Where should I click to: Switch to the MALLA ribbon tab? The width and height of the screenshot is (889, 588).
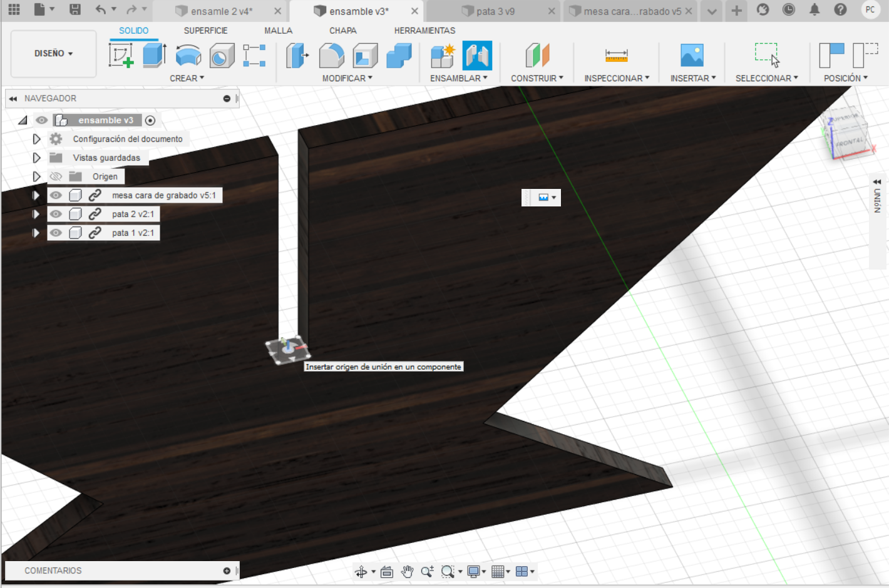pos(278,31)
